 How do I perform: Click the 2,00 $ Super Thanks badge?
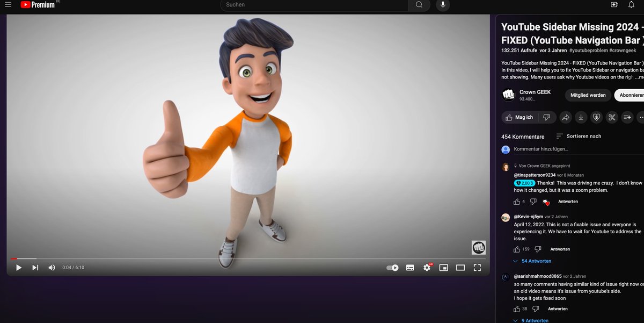click(x=524, y=183)
